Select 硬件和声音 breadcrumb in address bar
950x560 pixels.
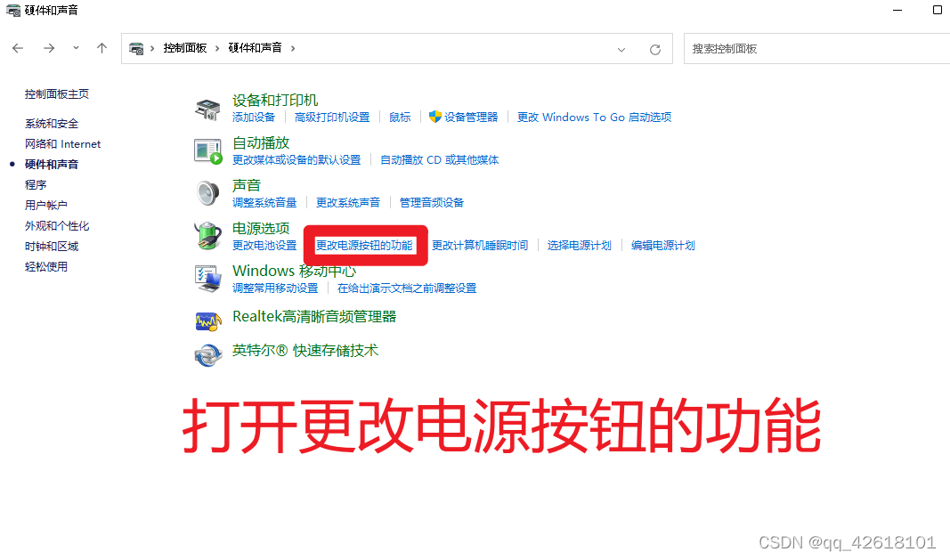coord(255,48)
